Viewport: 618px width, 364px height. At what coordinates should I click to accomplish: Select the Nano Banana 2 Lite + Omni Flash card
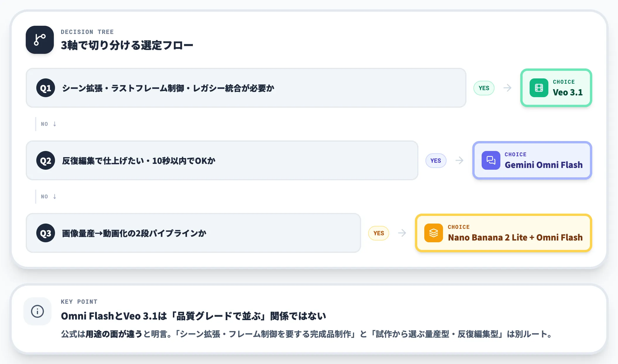coord(503,233)
